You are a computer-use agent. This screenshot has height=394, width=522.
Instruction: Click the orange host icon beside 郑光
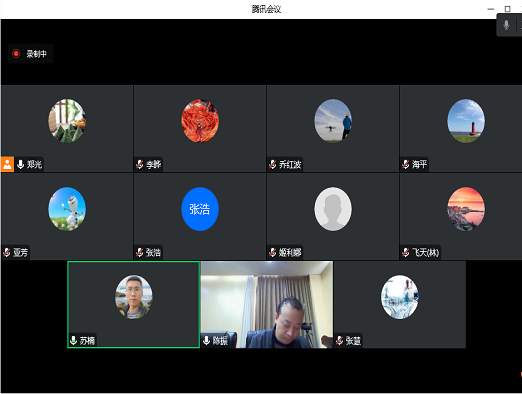7,164
